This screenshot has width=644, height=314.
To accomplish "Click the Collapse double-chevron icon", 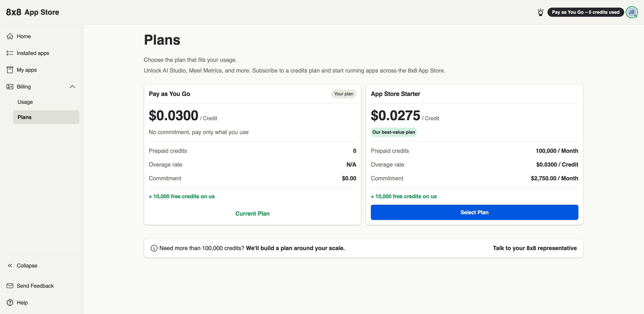I will click(x=10, y=266).
